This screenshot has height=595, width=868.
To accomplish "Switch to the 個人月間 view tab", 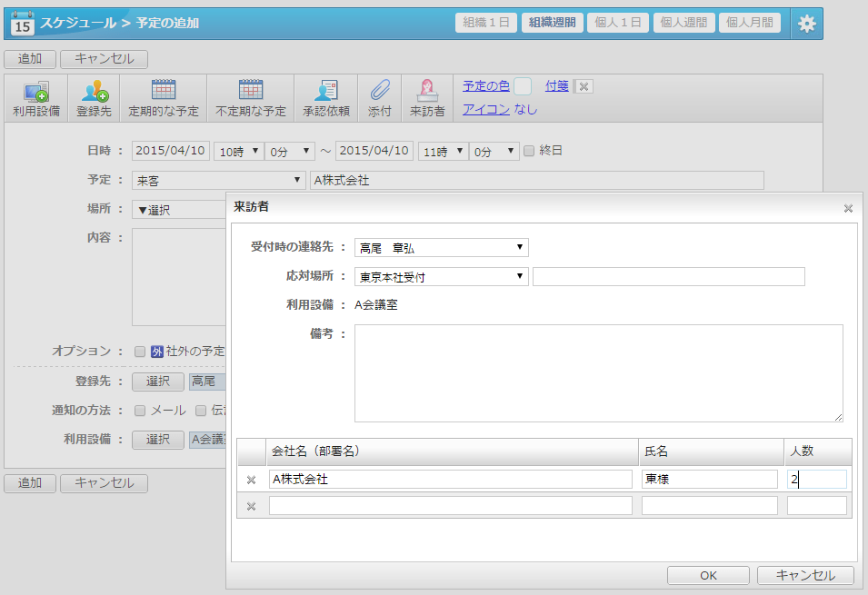I will point(749,23).
